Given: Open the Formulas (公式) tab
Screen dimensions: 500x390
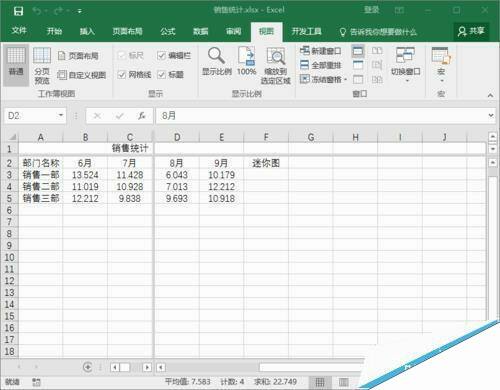Looking at the screenshot, I should tap(168, 31).
